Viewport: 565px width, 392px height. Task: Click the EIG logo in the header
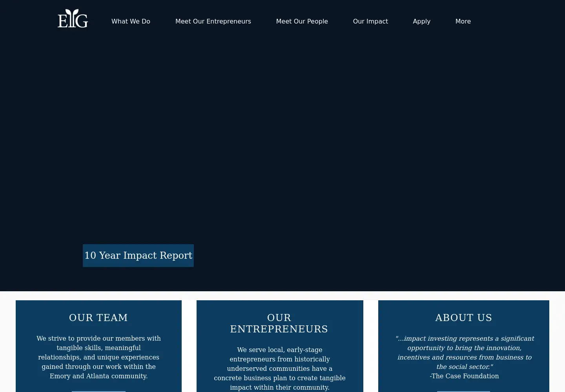(x=73, y=18)
